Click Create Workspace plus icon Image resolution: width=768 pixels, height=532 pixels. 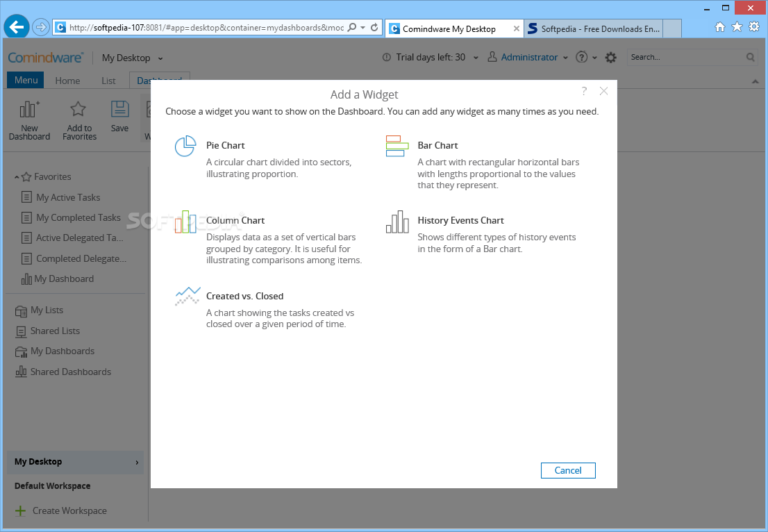(x=20, y=511)
